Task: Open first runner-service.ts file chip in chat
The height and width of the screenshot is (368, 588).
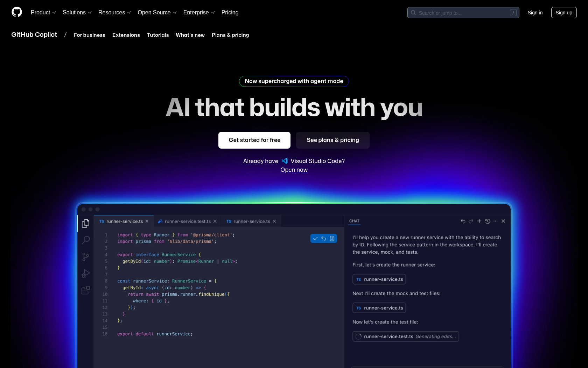Action: [379, 279]
